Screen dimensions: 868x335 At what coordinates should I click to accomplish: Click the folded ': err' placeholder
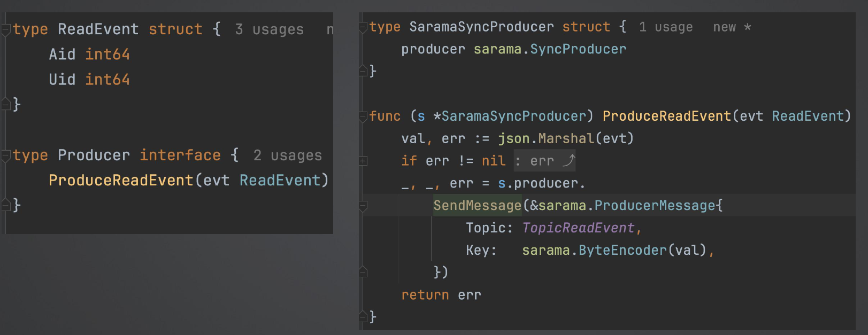pyautogui.click(x=545, y=161)
